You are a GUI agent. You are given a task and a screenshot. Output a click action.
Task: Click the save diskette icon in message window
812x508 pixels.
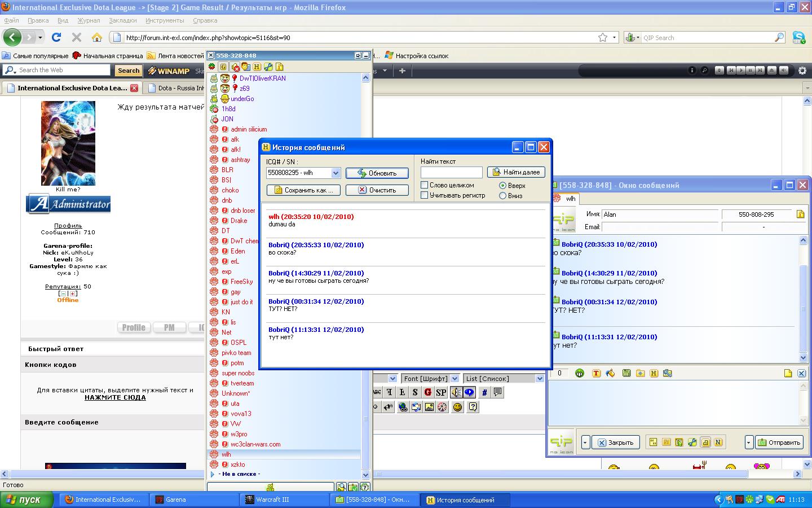(626, 373)
